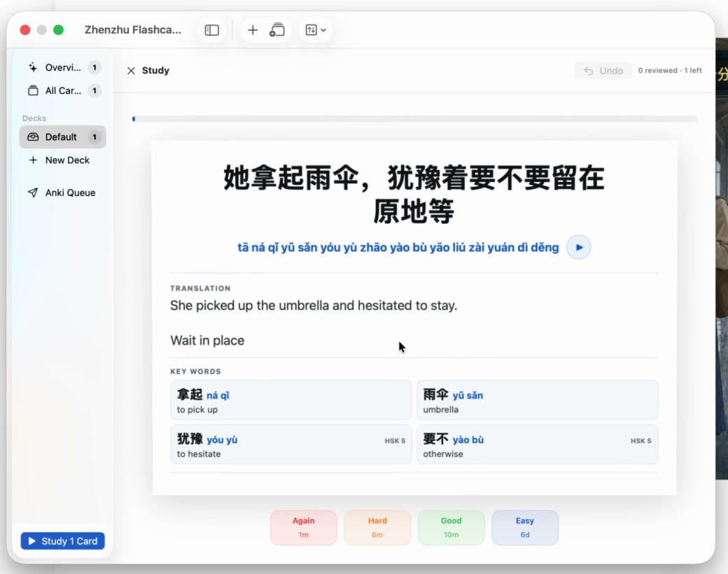Click the Zhenzhu Flashcards window title
This screenshot has height=574, width=728.
tap(133, 29)
